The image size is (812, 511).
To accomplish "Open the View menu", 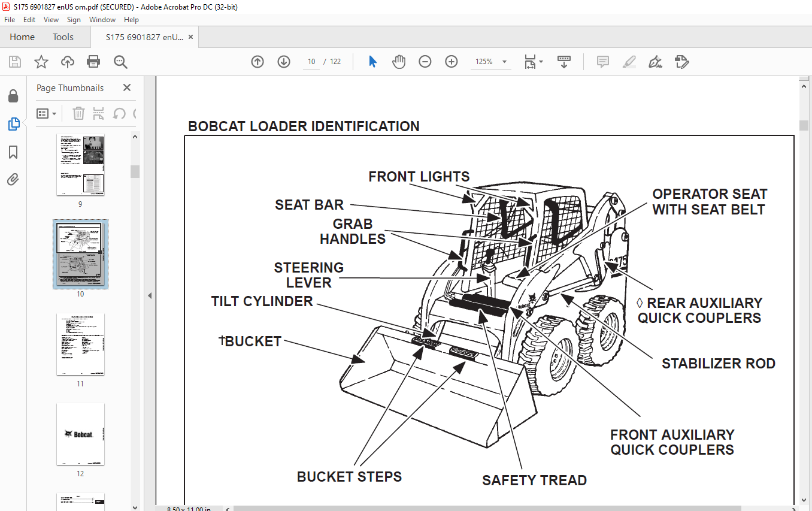I will point(51,20).
